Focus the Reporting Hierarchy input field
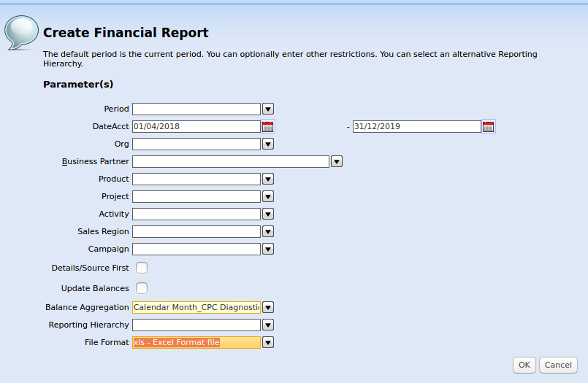The image size is (588, 383). click(196, 325)
